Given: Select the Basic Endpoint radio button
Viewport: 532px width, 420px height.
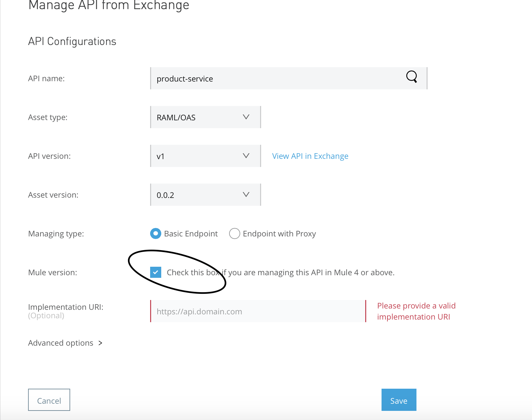Looking at the screenshot, I should point(156,233).
